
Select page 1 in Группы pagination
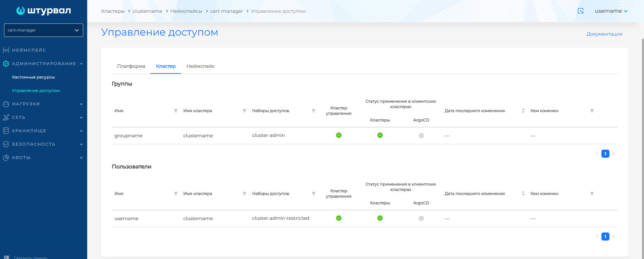coord(605,154)
